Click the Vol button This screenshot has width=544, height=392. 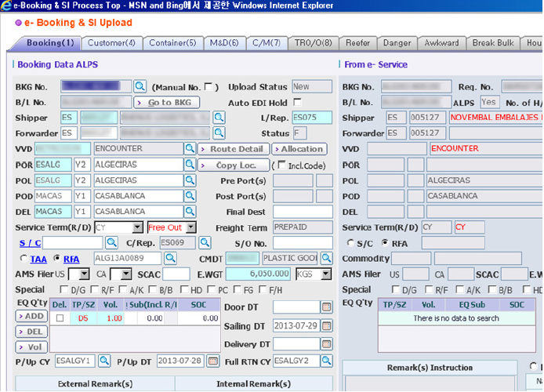coord(31,347)
